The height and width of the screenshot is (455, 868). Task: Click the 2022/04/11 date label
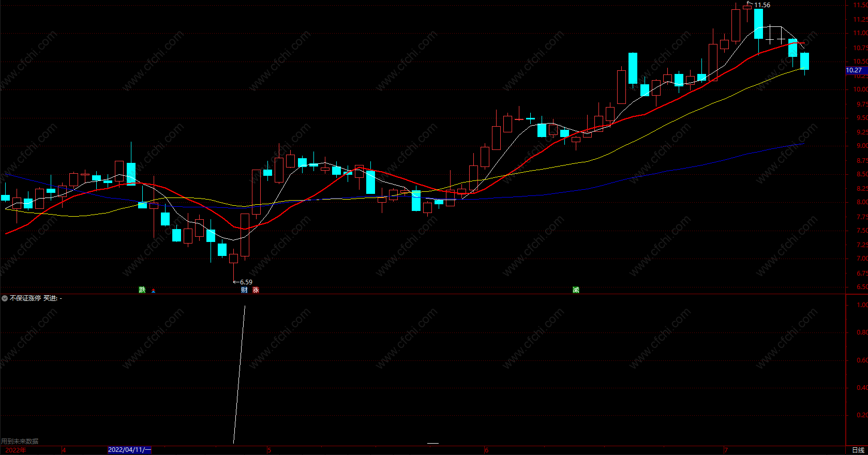pyautogui.click(x=129, y=450)
